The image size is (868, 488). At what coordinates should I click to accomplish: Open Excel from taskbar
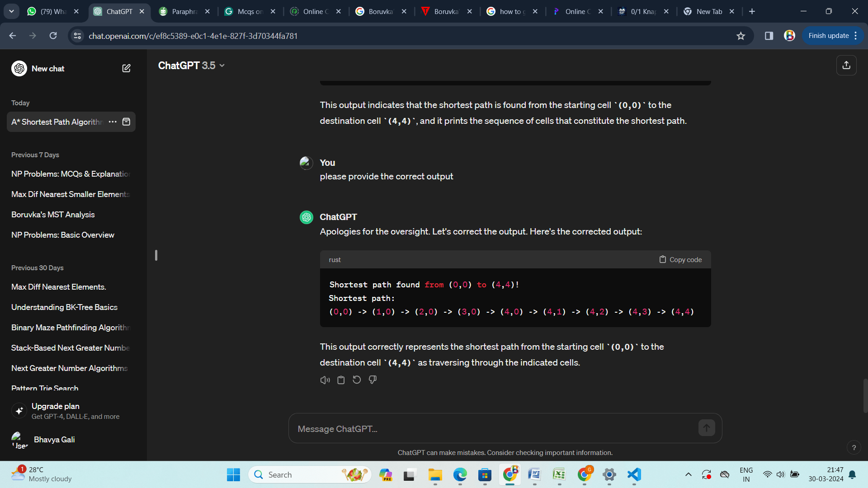coord(559,474)
